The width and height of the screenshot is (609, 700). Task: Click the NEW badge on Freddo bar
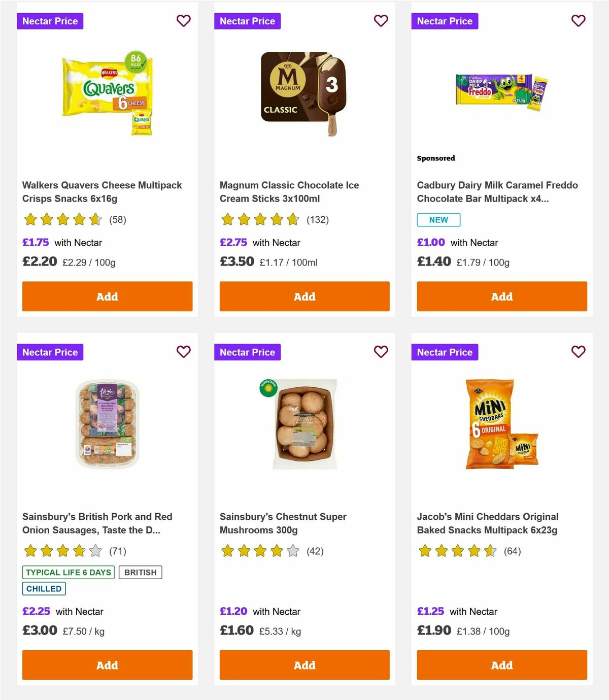(x=438, y=220)
